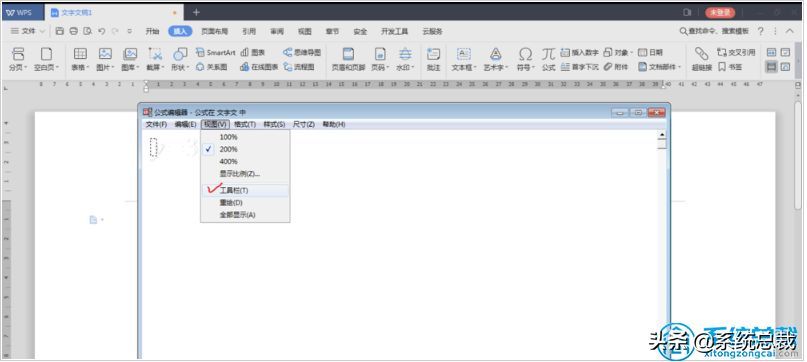Image resolution: width=807 pixels, height=362 pixels.
Task: Open the 格式(T) menu in equation editor
Action: (x=244, y=125)
